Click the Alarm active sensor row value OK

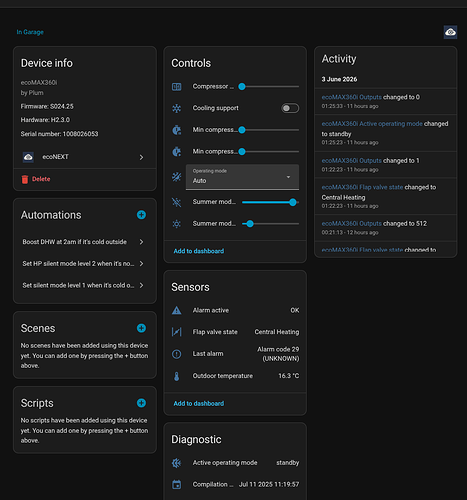point(295,310)
